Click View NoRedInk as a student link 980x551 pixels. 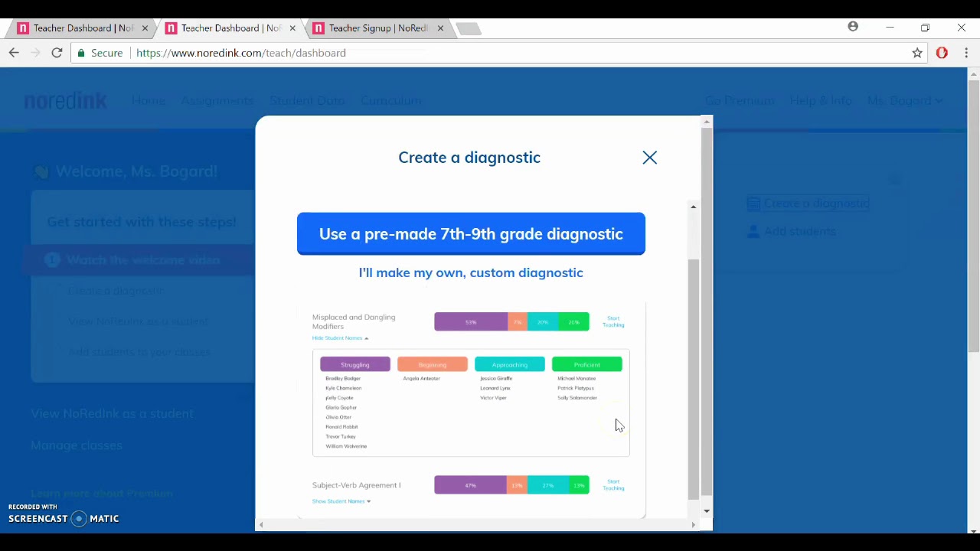pos(112,414)
